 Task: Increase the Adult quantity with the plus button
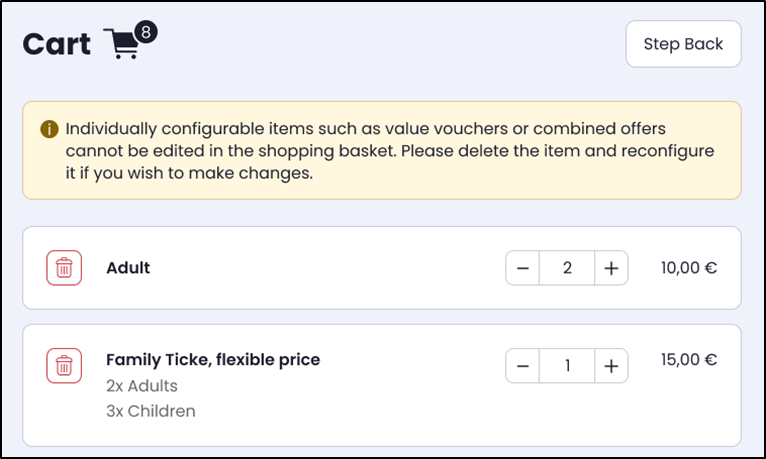[x=611, y=268]
